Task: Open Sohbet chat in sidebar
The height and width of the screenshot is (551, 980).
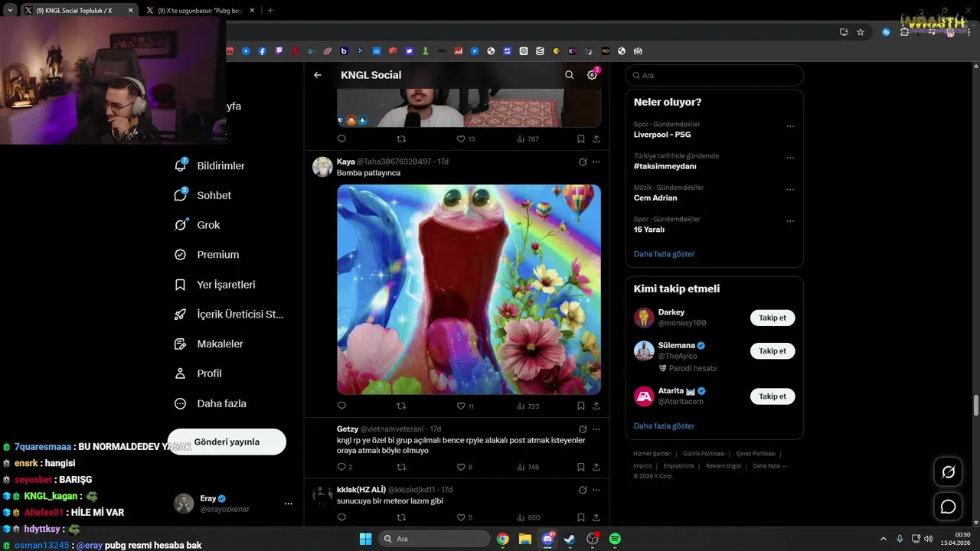Action: (203, 195)
